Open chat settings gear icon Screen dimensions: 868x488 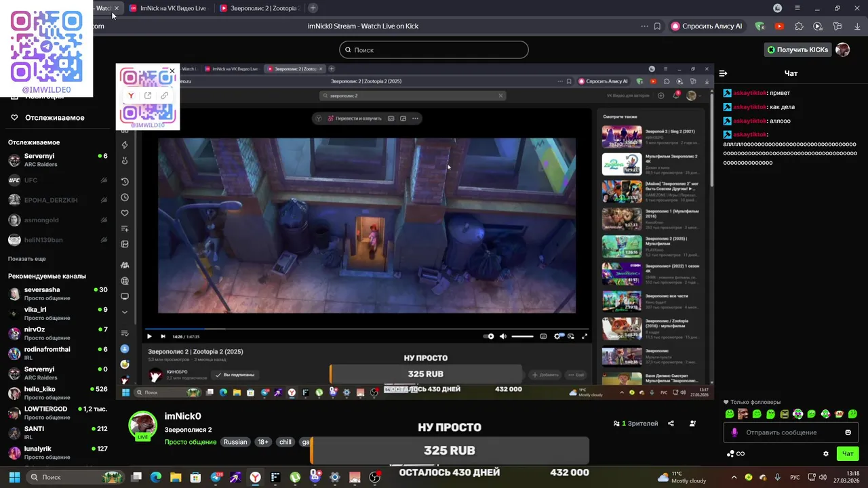click(x=826, y=453)
